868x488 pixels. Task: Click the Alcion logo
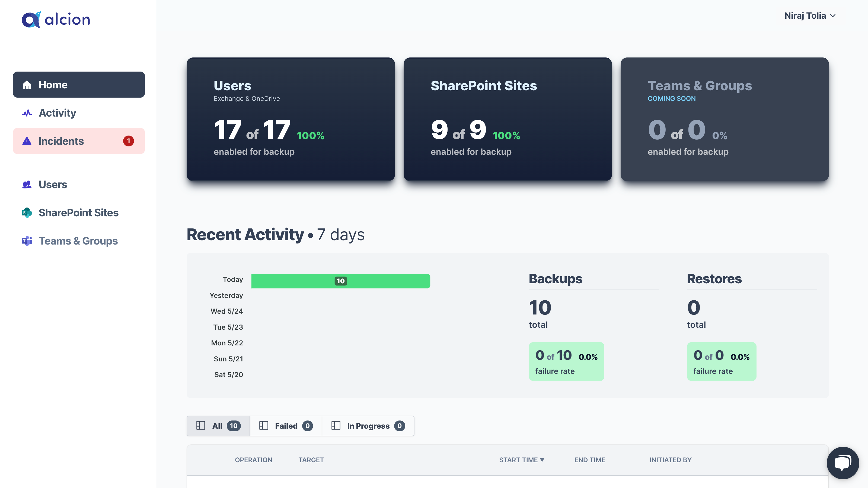(x=56, y=20)
